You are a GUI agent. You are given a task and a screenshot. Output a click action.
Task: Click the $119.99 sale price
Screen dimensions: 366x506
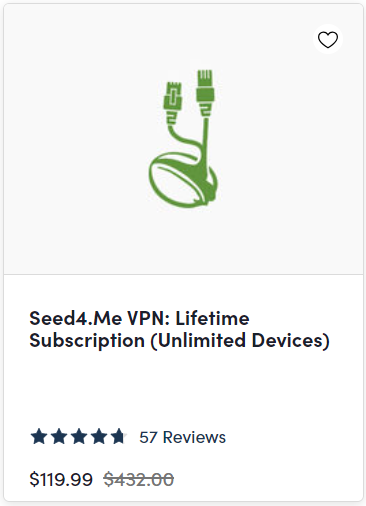(61, 479)
